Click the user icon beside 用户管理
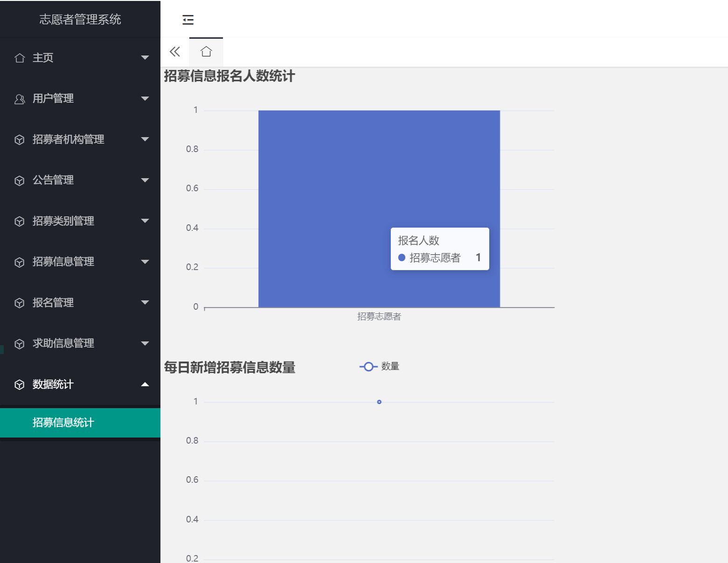Image resolution: width=728 pixels, height=563 pixels. [20, 98]
